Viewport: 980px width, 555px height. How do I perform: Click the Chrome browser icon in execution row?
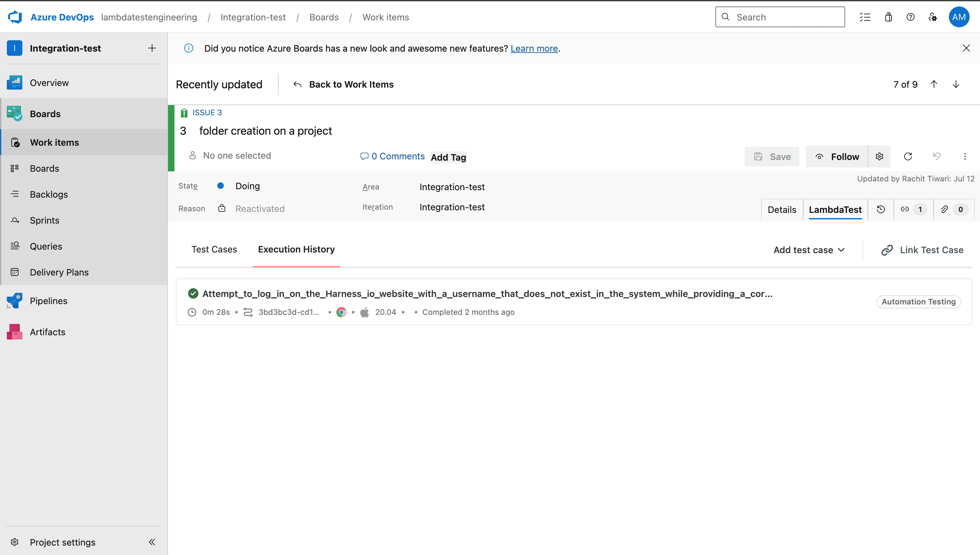(x=341, y=312)
